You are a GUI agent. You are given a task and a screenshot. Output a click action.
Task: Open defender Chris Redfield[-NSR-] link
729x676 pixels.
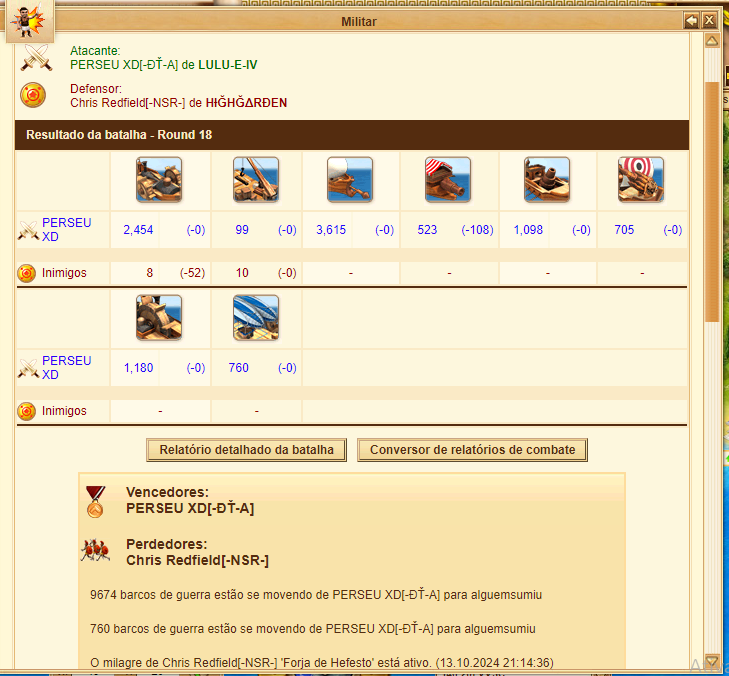[128, 103]
